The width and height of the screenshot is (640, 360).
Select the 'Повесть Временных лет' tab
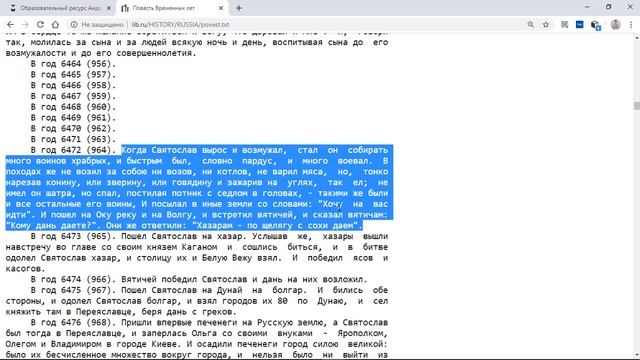pos(171,8)
